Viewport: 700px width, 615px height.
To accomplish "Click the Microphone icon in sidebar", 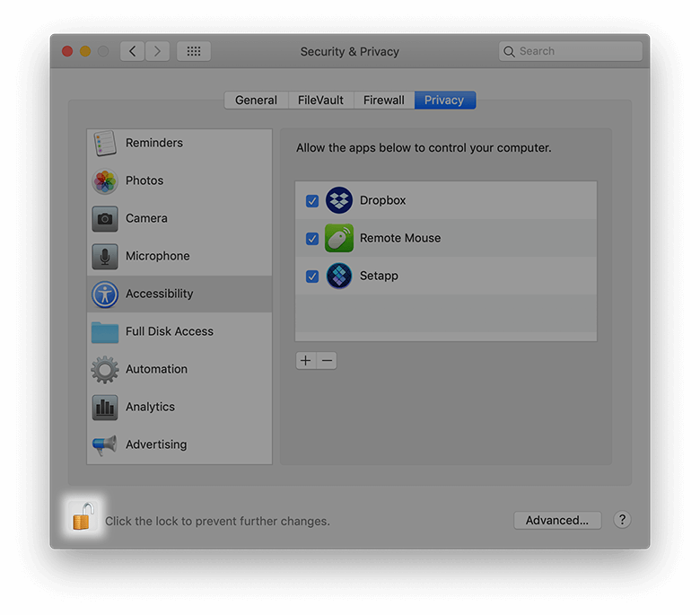I will (x=105, y=257).
